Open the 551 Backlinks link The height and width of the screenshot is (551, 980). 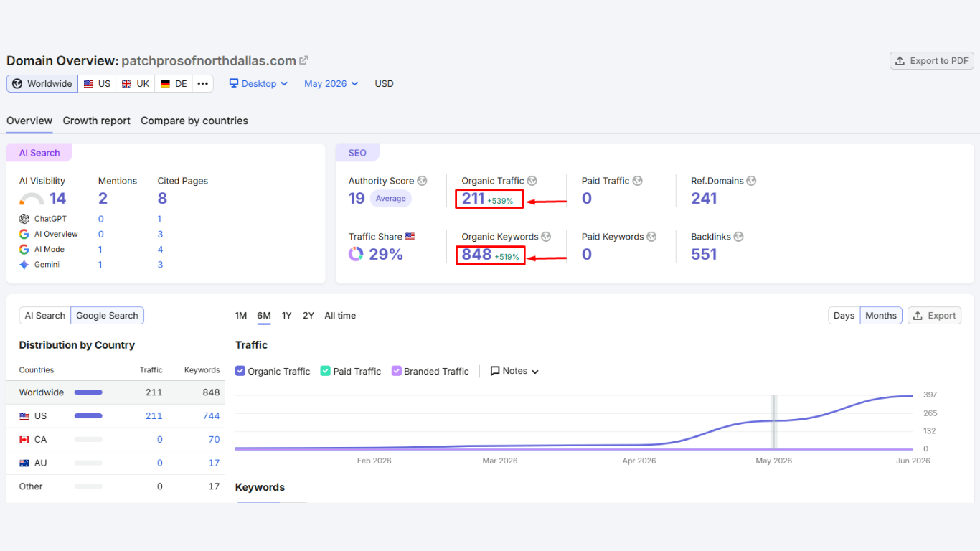(x=704, y=254)
